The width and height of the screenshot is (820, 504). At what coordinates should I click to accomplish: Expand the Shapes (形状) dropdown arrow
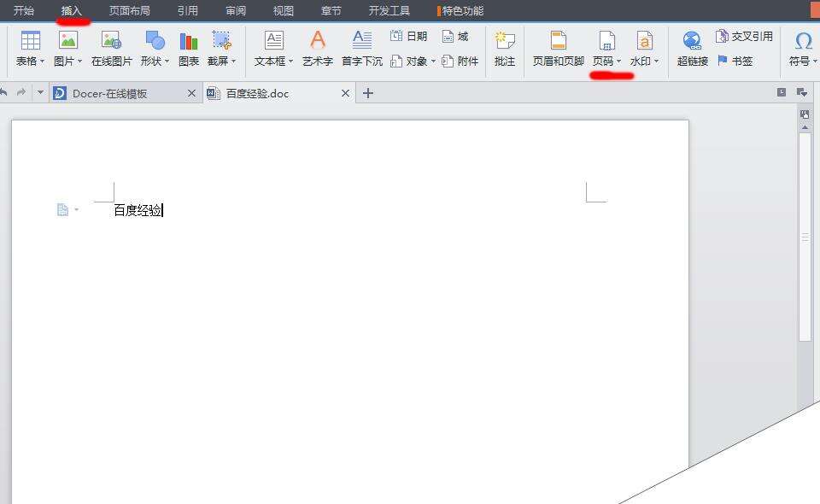167,62
